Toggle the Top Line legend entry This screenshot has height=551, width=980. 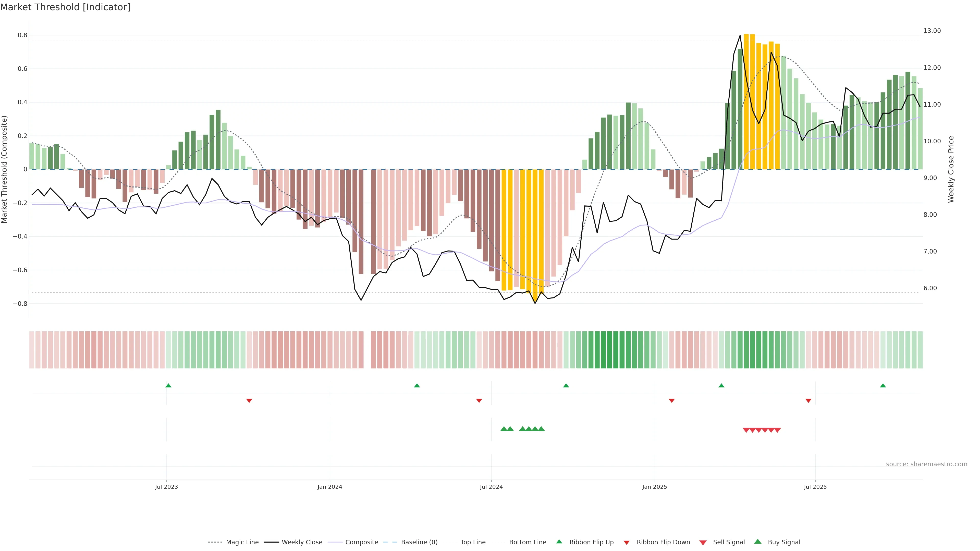point(473,542)
